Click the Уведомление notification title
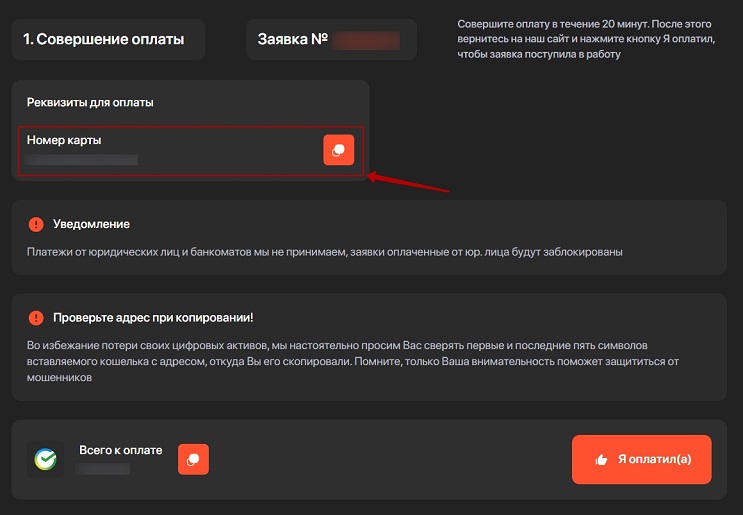The width and height of the screenshot is (743, 515). tap(91, 224)
